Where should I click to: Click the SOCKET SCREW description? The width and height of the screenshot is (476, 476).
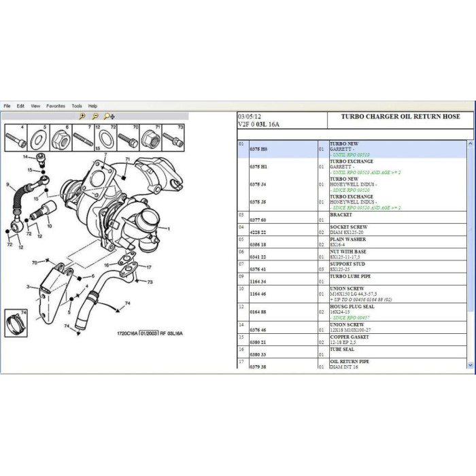point(349,230)
